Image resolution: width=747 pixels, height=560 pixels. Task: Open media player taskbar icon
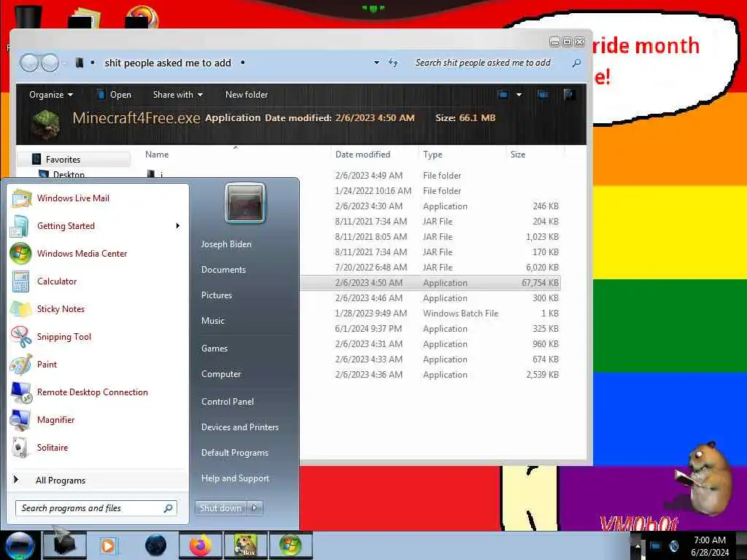coord(108,545)
